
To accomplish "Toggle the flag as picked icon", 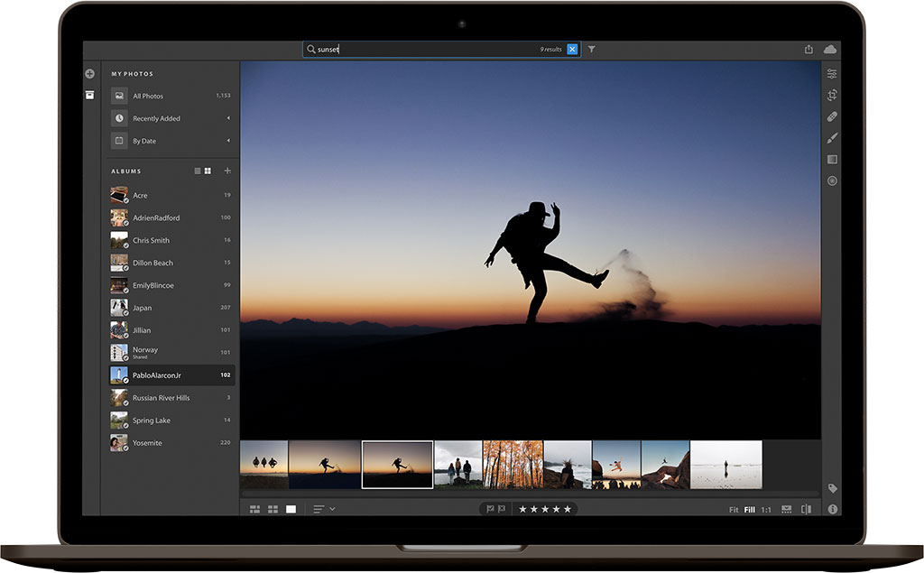I will tap(490, 509).
